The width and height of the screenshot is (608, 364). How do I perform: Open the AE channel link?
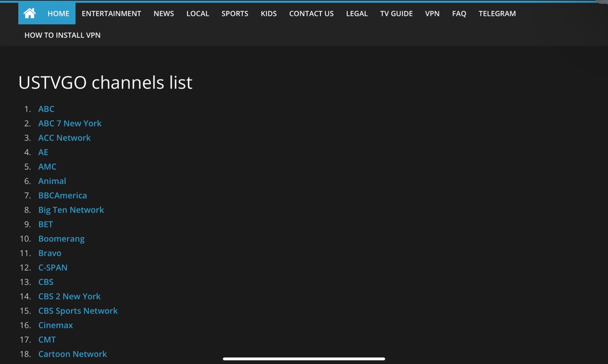43,152
